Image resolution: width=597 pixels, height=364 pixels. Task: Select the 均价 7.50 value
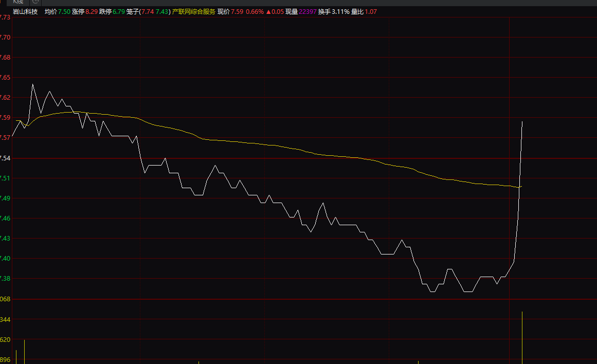tap(58, 12)
